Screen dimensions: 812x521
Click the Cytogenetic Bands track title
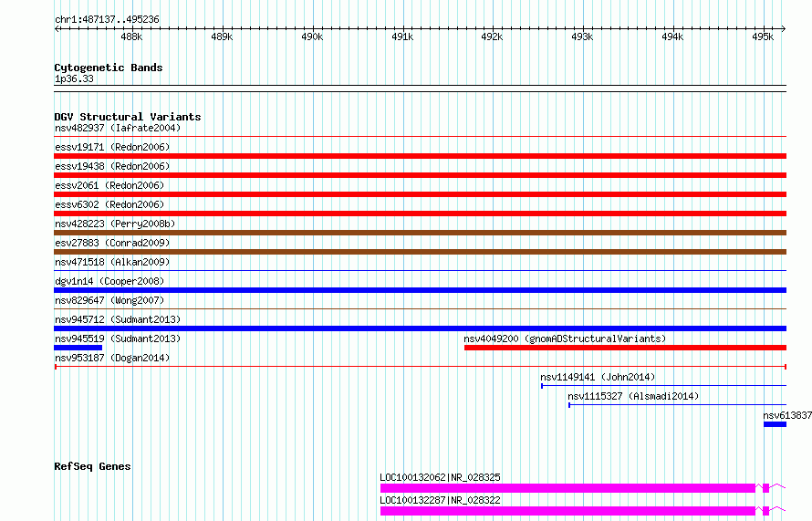click(x=109, y=68)
